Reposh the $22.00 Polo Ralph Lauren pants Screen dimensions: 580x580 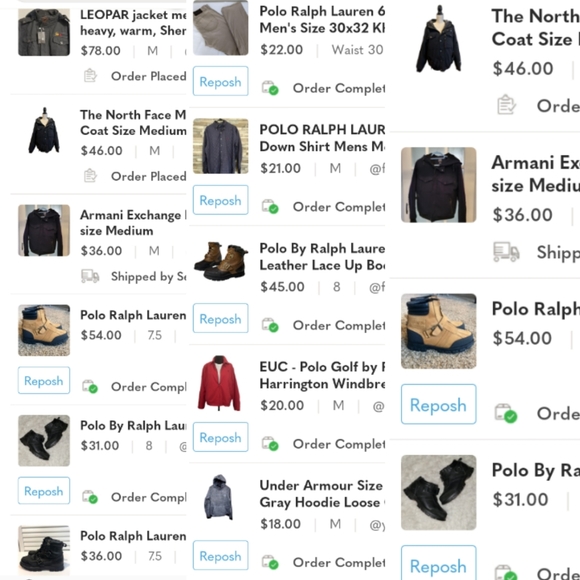click(x=220, y=81)
